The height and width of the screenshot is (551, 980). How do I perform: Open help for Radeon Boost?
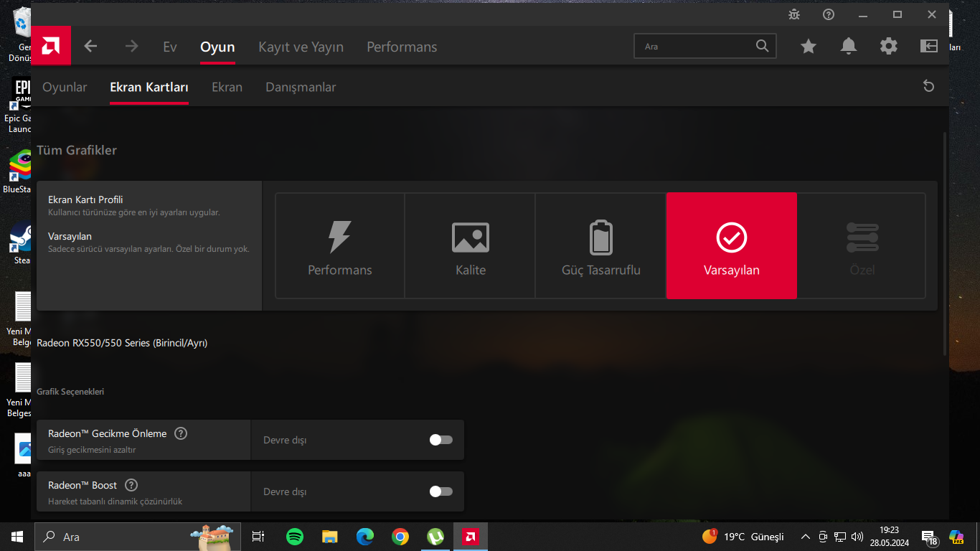pyautogui.click(x=131, y=485)
